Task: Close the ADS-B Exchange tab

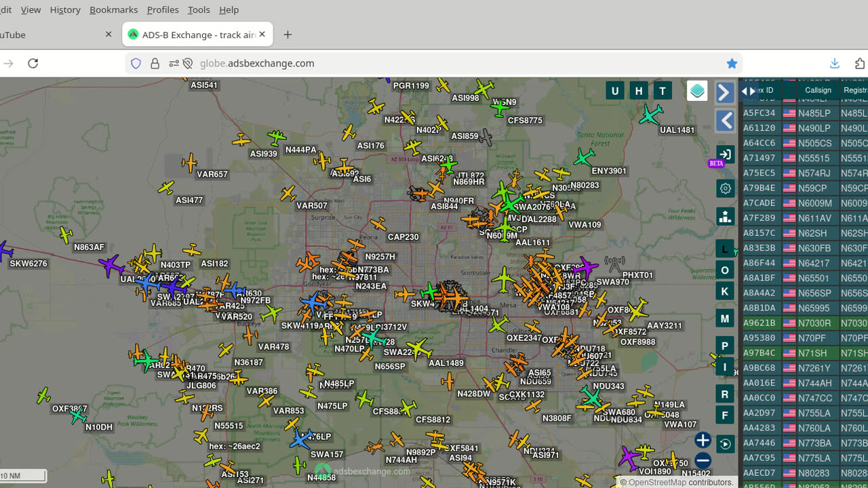Action: coord(262,35)
